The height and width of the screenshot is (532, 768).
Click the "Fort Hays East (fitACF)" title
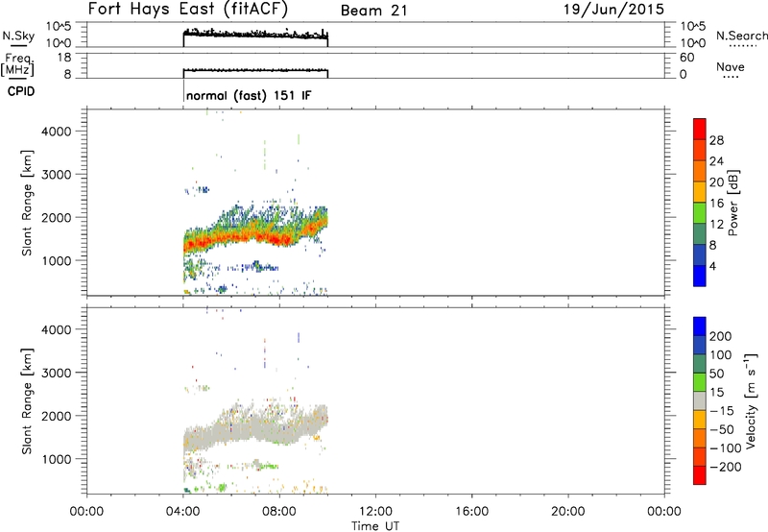click(187, 9)
